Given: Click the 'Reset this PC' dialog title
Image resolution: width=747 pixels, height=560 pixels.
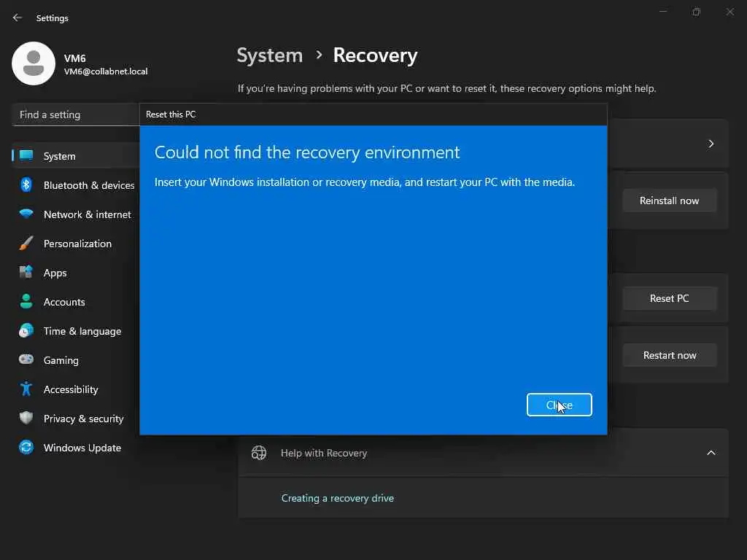Looking at the screenshot, I should [171, 114].
